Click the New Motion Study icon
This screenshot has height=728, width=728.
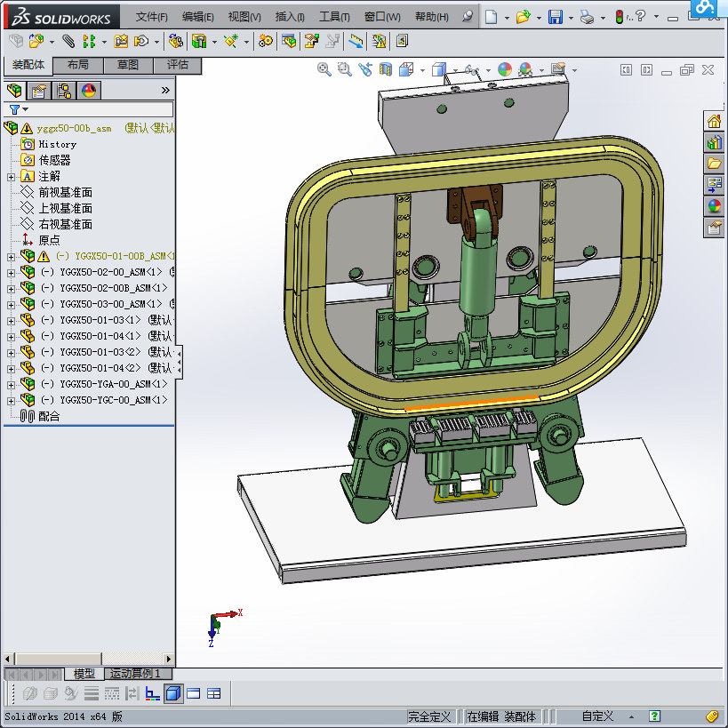click(x=266, y=41)
